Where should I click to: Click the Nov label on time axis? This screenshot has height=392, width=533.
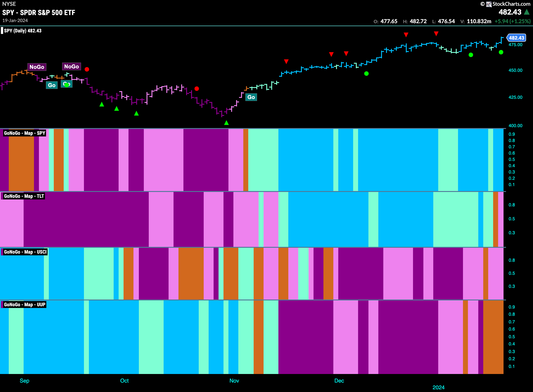click(x=234, y=381)
